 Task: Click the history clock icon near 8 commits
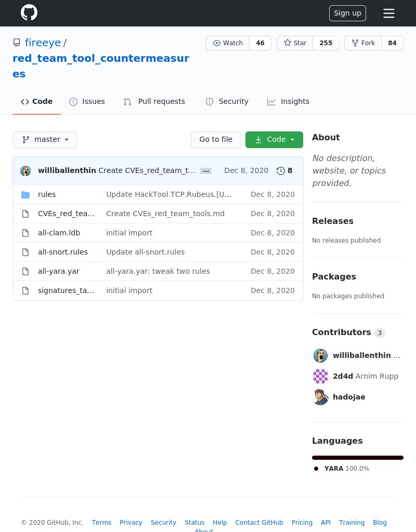click(x=280, y=170)
